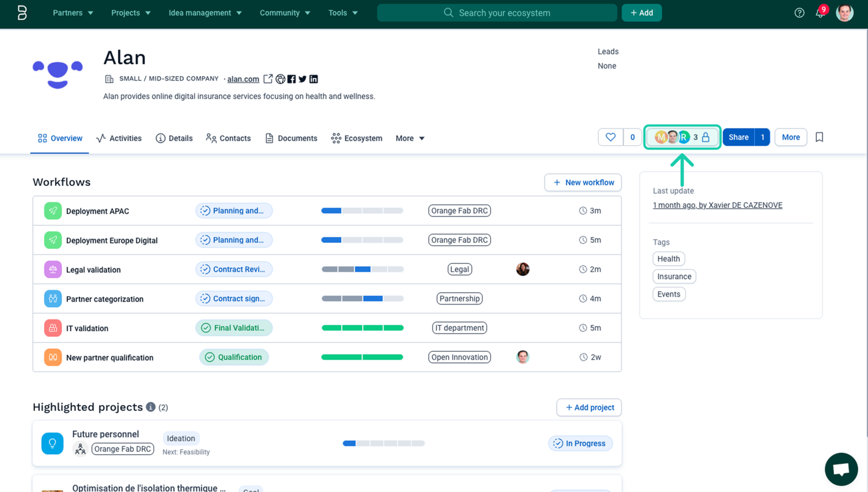The width and height of the screenshot is (868, 492).
Task: Expand the Community menu
Action: 285,12
